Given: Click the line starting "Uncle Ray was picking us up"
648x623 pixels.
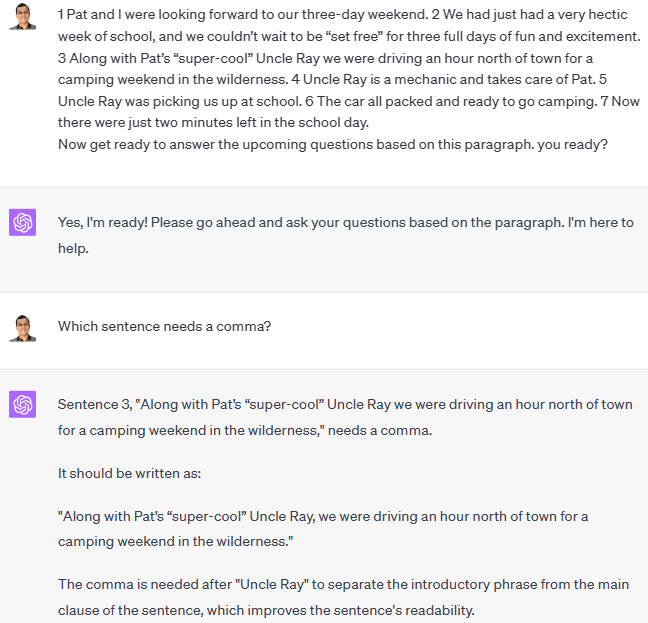Looking at the screenshot, I should 349,102.
